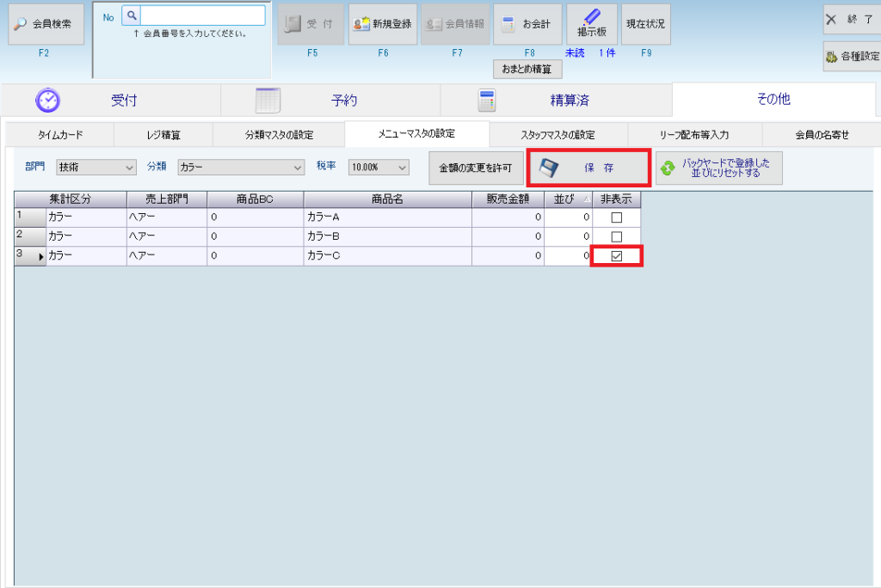Check 非表示 checkbox for カラーB
The image size is (881, 588).
616,236
